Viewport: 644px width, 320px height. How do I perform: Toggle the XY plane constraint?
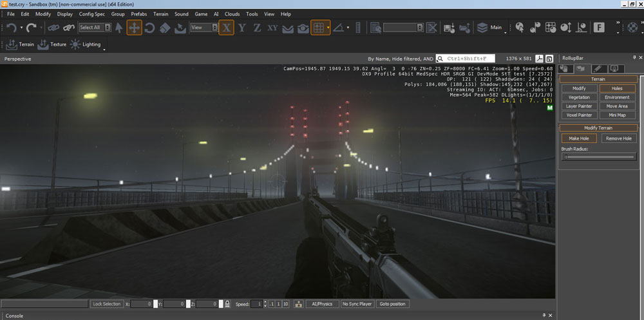pyautogui.click(x=272, y=28)
